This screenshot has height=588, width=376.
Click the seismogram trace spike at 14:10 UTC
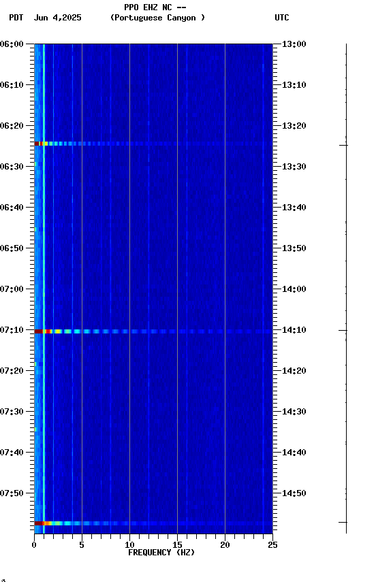click(343, 330)
